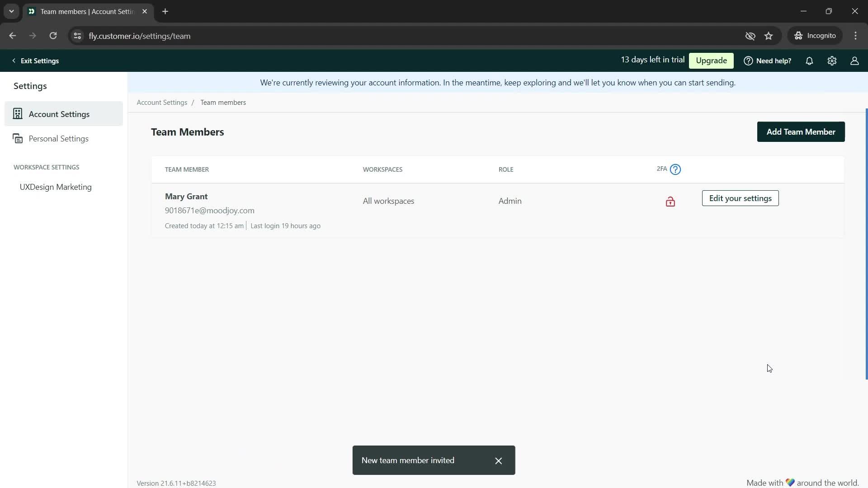Click Add Team Member button
The width and height of the screenshot is (868, 488).
coord(801,131)
